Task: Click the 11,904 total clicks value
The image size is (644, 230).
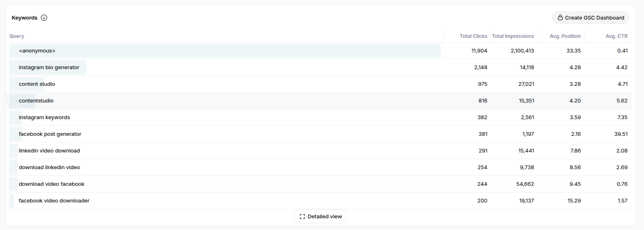Action: point(479,51)
